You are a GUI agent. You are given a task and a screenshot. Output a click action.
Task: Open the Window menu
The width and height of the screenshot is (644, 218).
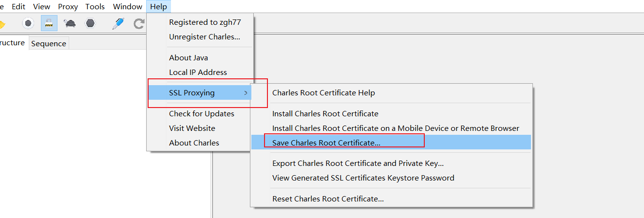[x=128, y=6]
